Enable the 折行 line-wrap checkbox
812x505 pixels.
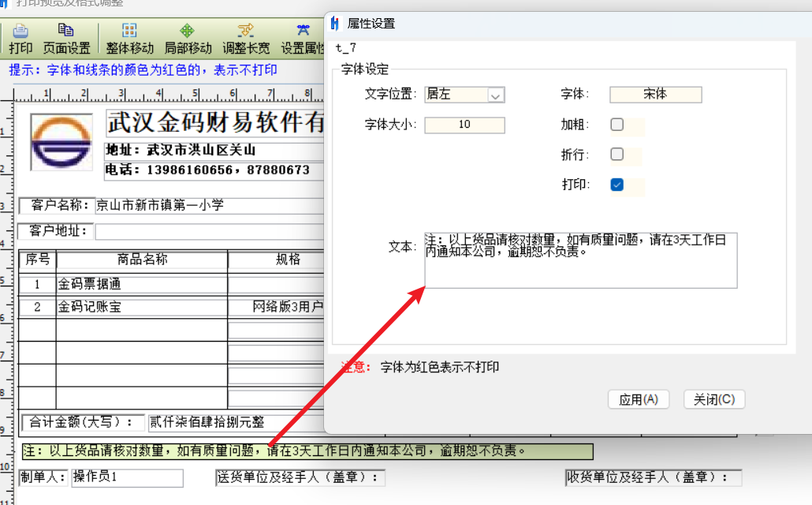[619, 155]
